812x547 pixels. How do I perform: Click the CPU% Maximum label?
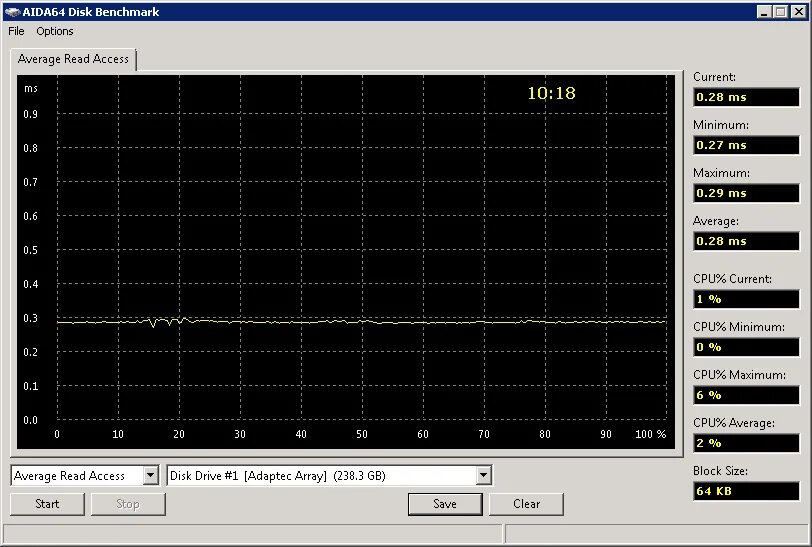pyautogui.click(x=739, y=375)
